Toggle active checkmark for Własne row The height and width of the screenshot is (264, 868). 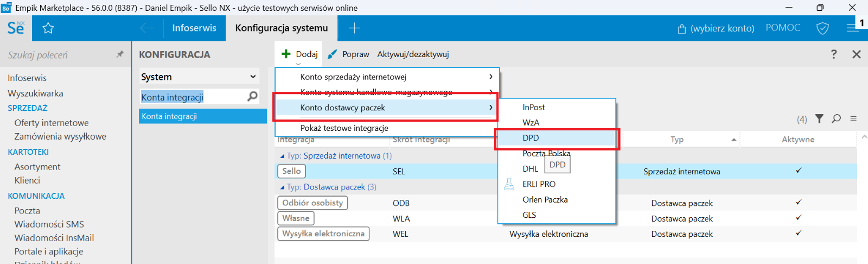799,218
